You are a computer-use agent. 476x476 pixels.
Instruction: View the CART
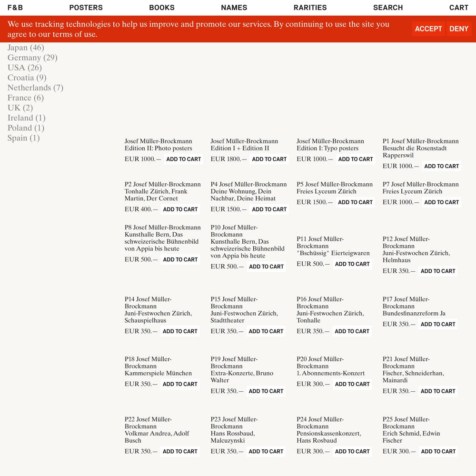pos(459,8)
